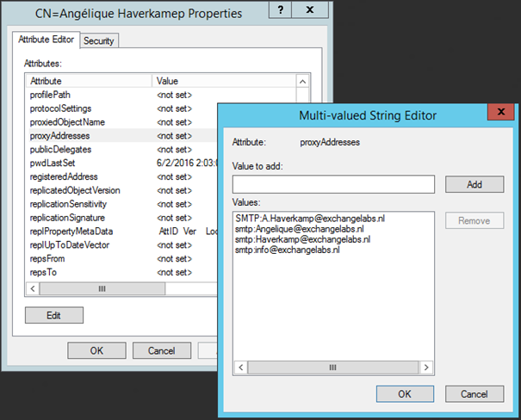The width and height of the screenshot is (521, 420).
Task: Select the Attribute Editor tab
Action: point(47,40)
